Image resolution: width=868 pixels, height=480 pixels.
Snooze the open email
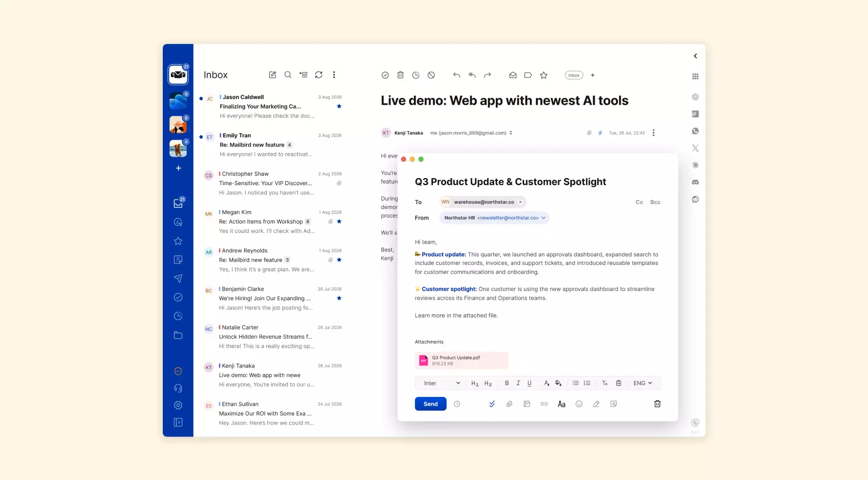pyautogui.click(x=416, y=75)
